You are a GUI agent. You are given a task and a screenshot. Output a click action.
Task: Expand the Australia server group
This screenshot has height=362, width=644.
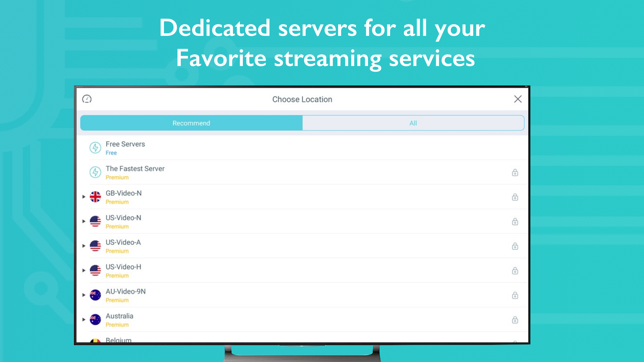click(84, 319)
